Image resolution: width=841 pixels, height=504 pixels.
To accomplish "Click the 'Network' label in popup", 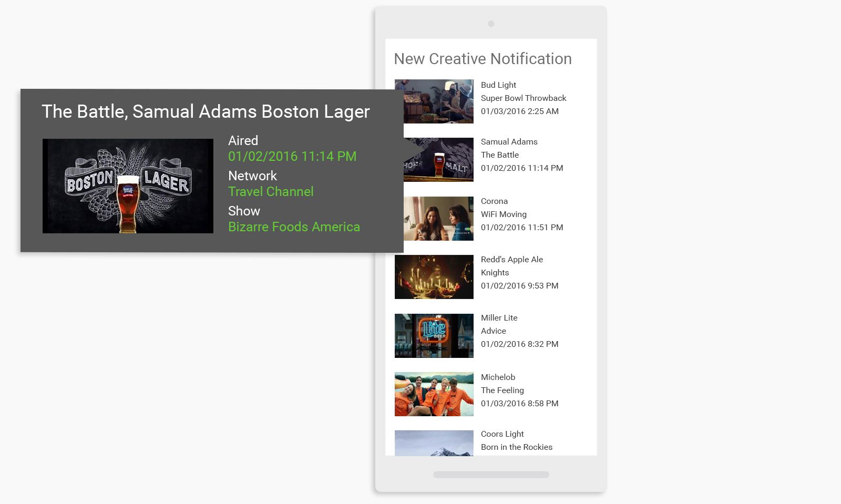I will [x=252, y=176].
